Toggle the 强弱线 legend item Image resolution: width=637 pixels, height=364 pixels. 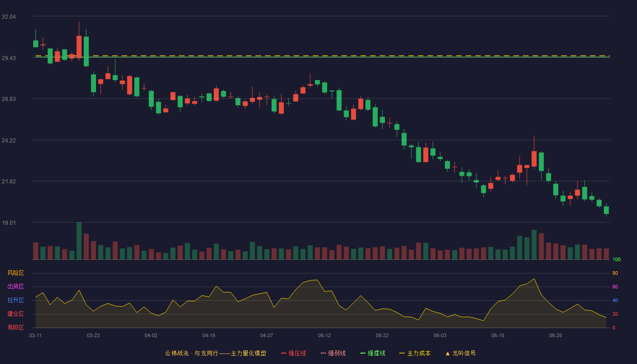coord(333,353)
